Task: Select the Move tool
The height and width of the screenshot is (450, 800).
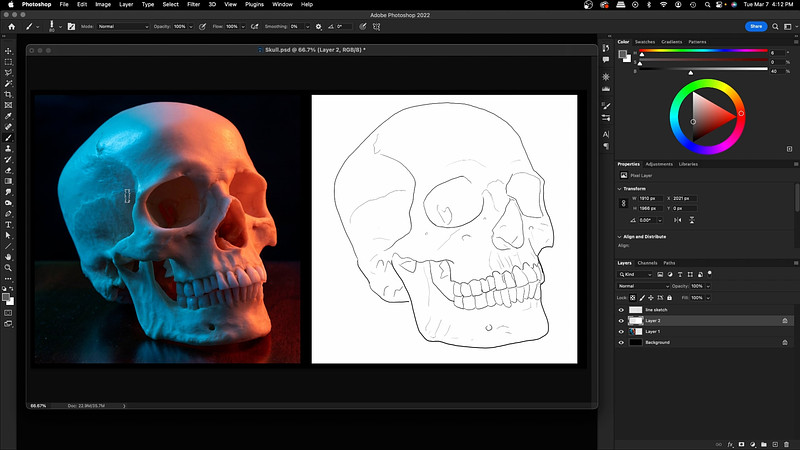Action: [8, 51]
